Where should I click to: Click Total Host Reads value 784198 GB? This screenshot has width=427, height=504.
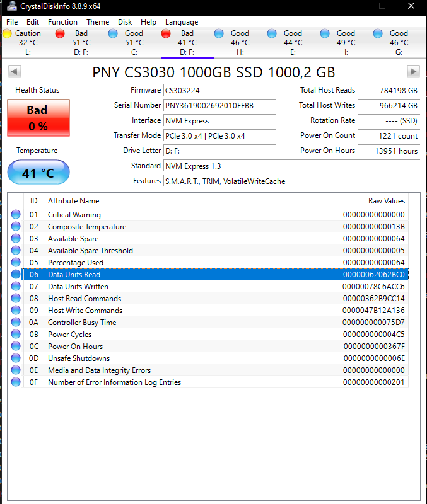coord(389,90)
